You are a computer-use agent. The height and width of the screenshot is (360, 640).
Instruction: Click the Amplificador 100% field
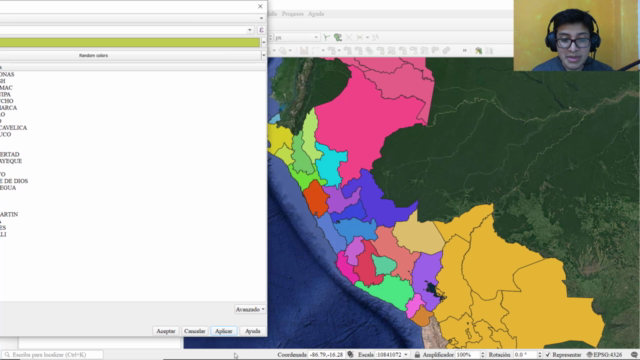coord(467,355)
